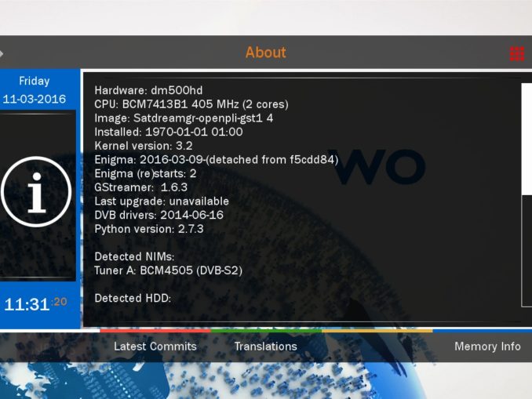The height and width of the screenshot is (399, 532).
Task: Select the Tuner A: BCM4505 (DVB-S2) line
Action: [x=168, y=270]
